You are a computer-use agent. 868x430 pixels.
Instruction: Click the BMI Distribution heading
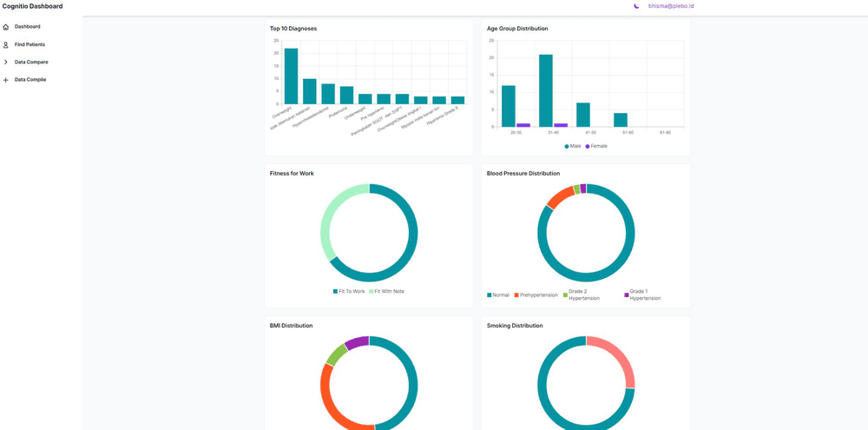[x=291, y=325]
